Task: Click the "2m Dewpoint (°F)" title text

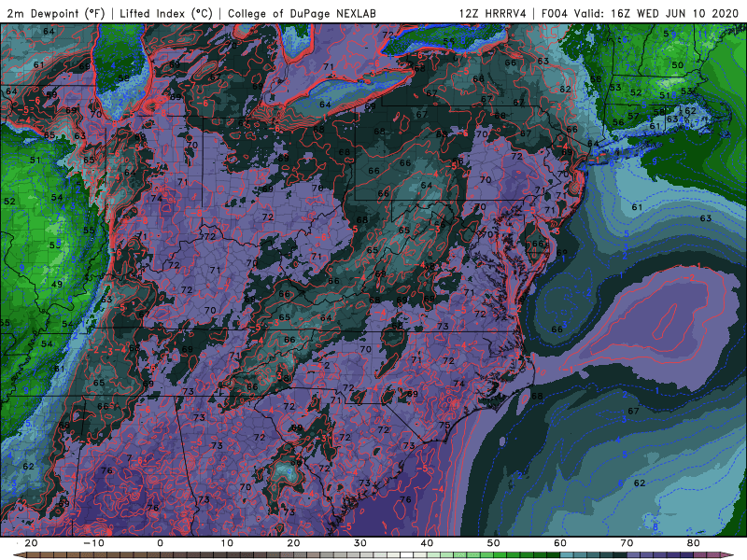Action: pyautogui.click(x=56, y=13)
